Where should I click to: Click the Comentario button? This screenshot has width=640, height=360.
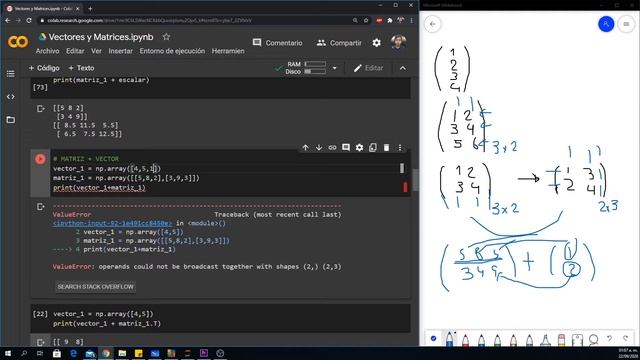coord(278,42)
